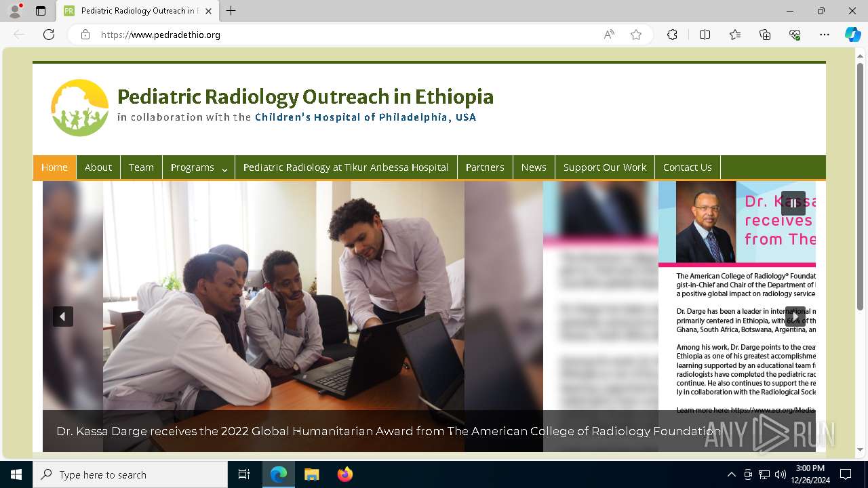
Task: Open the notification center icon
Action: pos(846,474)
